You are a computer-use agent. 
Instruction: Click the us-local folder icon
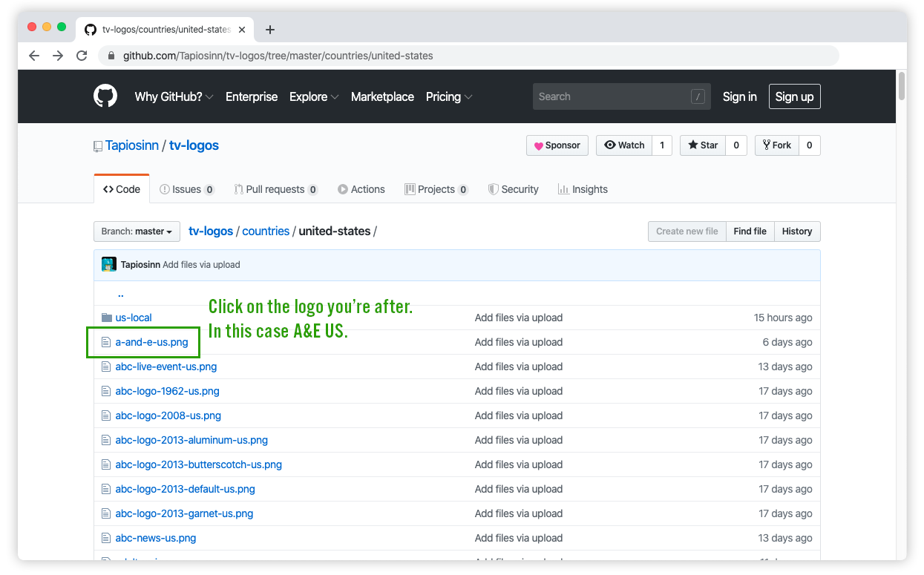tap(106, 318)
